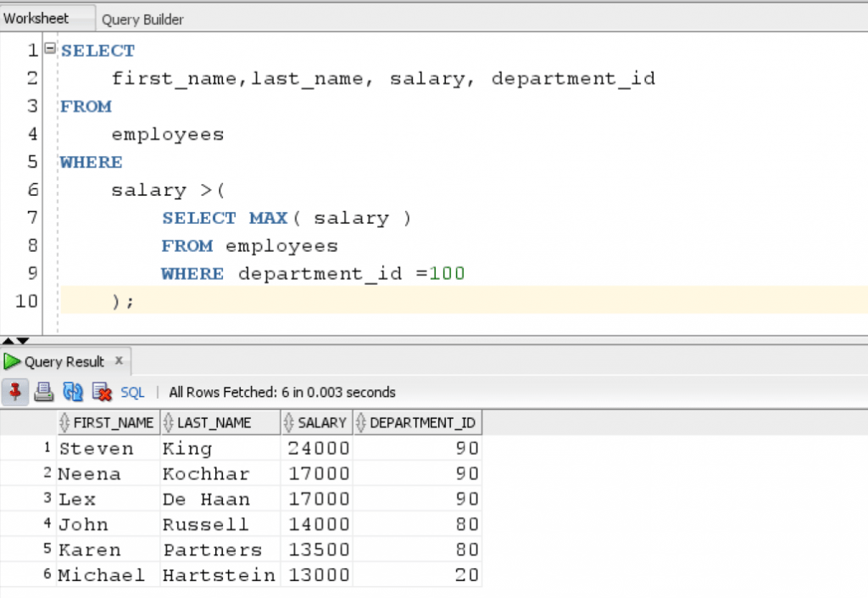Collapse the SELECT statement code block

click(48, 49)
